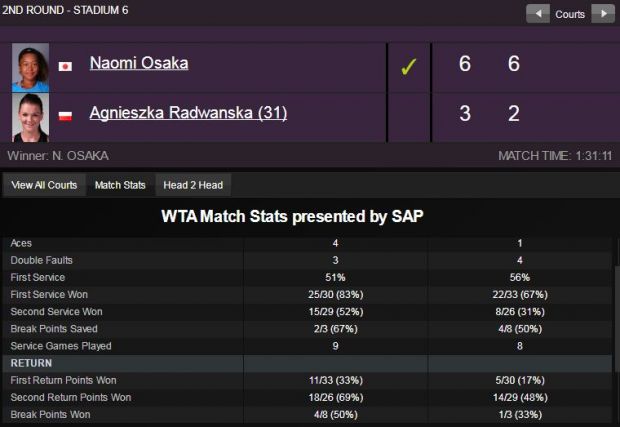Viewport: 620px width, 427px height.
Task: Click the WTA Match Stats SAP heading
Action: [292, 217]
